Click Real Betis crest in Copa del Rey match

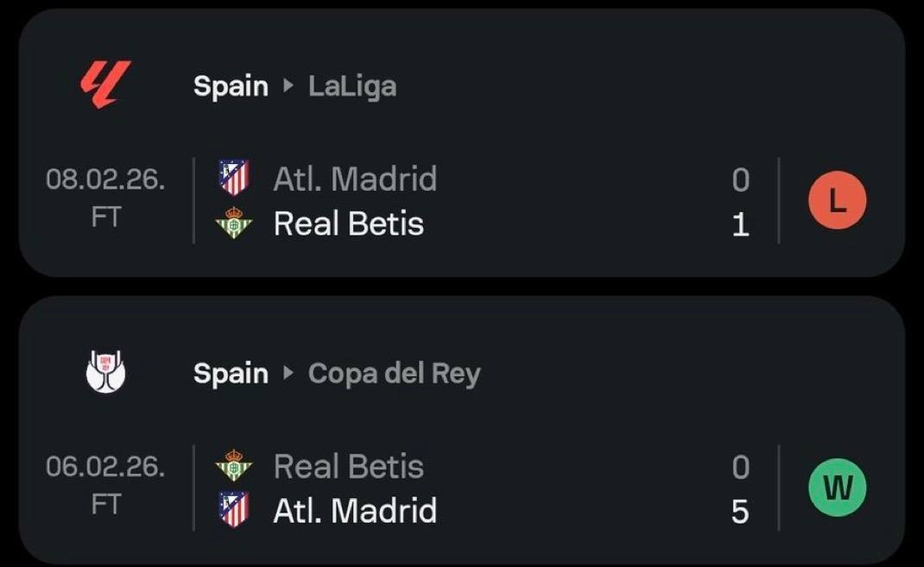tap(234, 465)
